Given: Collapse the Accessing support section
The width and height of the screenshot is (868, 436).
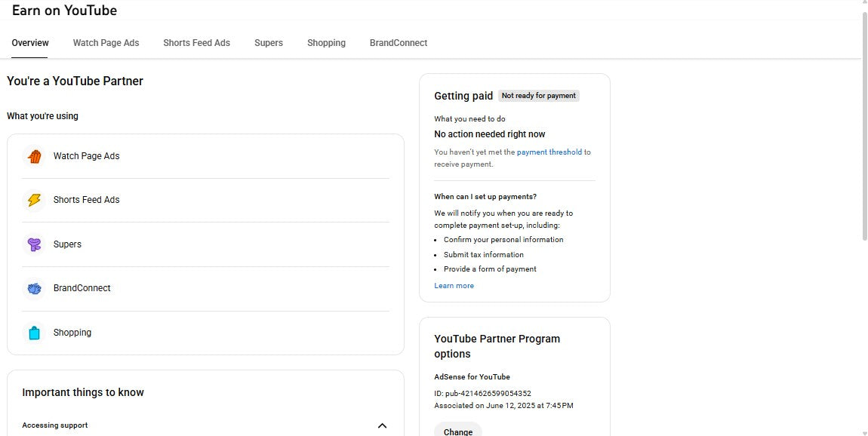Looking at the screenshot, I should pos(382,425).
